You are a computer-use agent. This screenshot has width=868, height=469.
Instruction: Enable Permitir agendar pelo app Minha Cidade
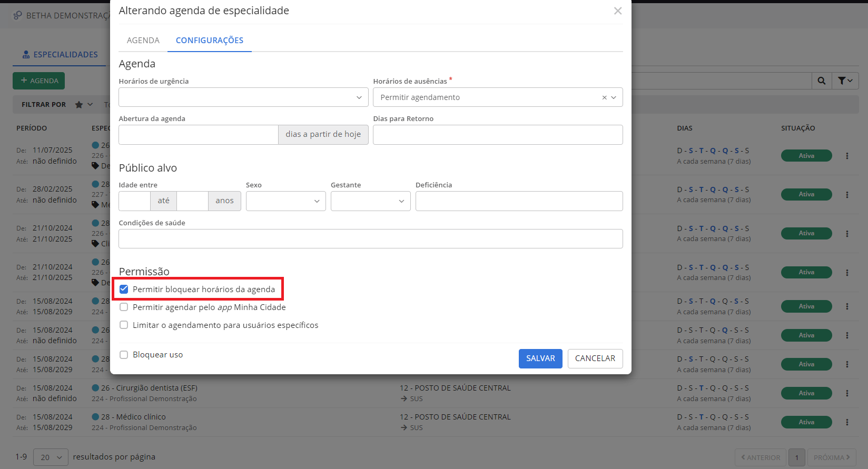[x=124, y=307]
